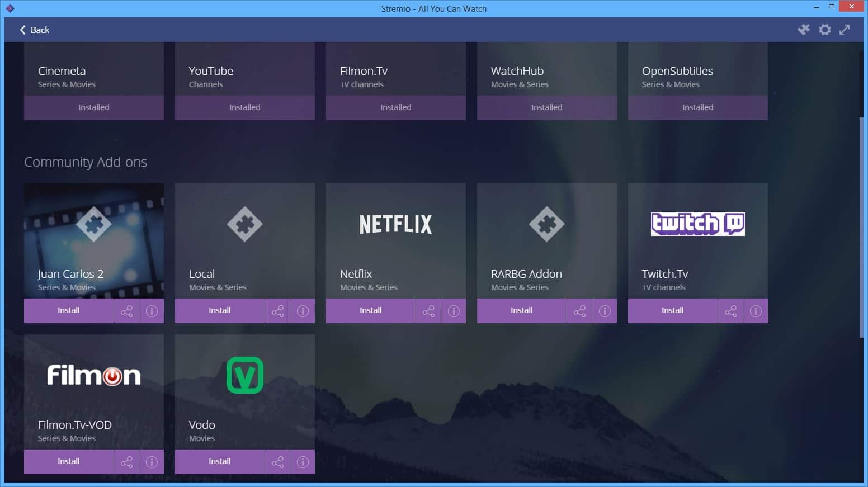Click the Installed bar under OpenSubtitles

coord(698,107)
